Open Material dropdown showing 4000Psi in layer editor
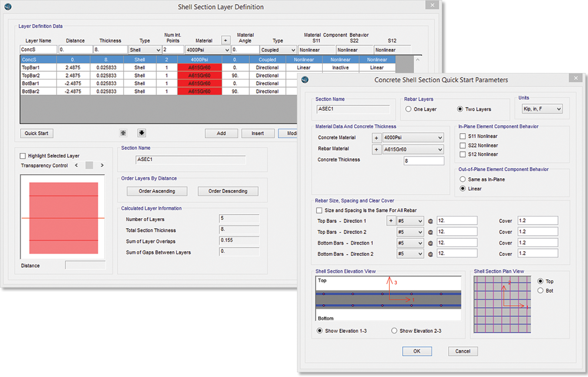This screenshot has width=588, height=377. pos(208,50)
